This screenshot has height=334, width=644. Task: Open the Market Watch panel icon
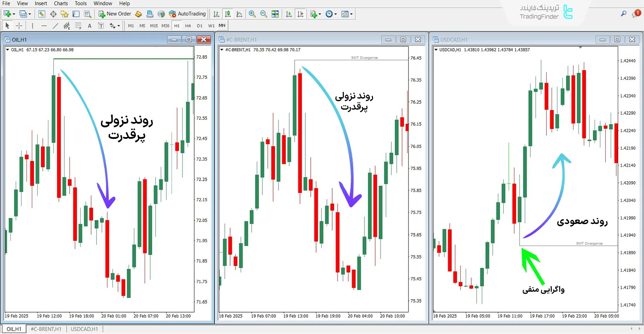coord(42,14)
